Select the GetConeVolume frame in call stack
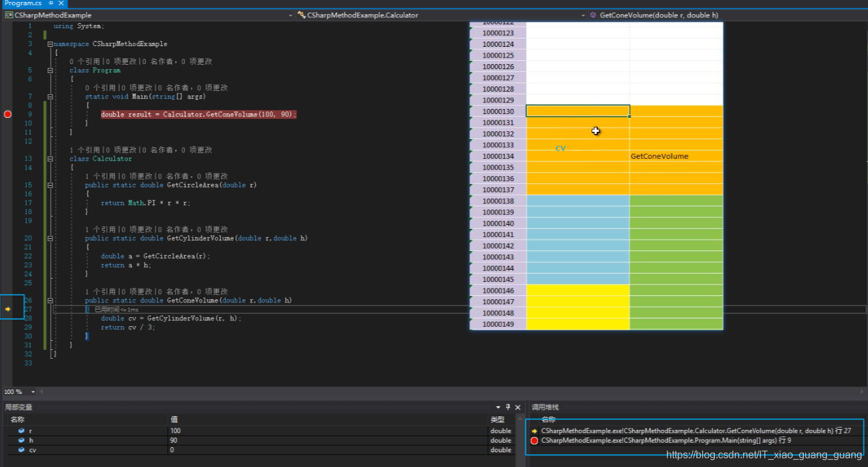The image size is (868, 467). click(696, 431)
